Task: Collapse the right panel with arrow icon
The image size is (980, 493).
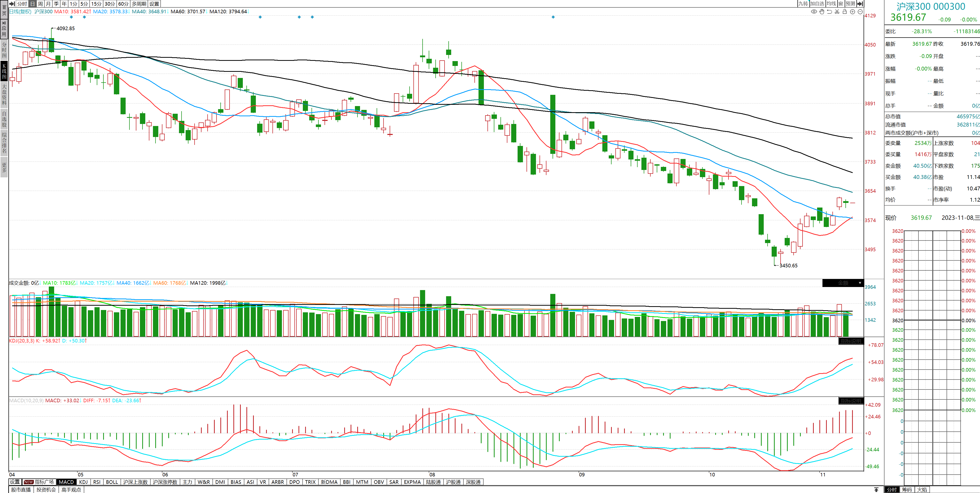Action: 860,3
